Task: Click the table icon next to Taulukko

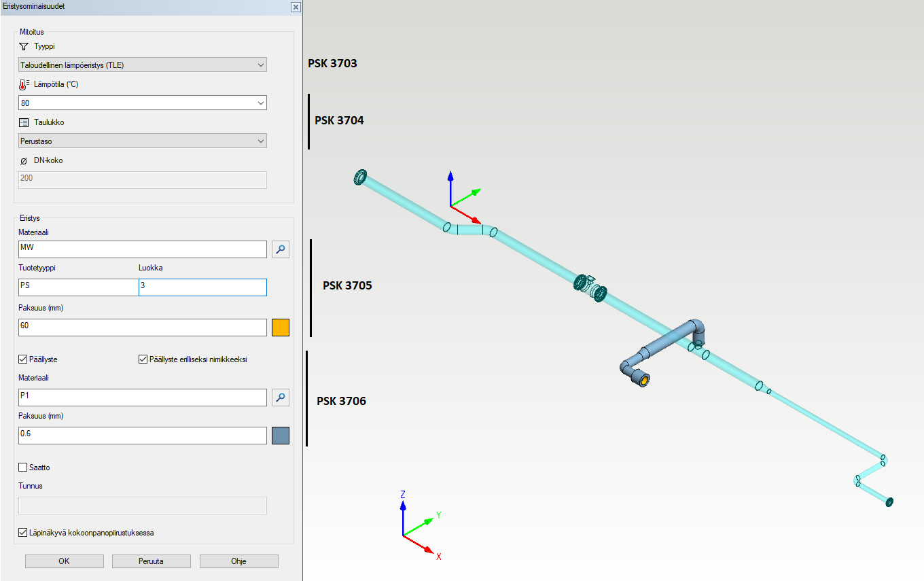Action: pos(24,122)
